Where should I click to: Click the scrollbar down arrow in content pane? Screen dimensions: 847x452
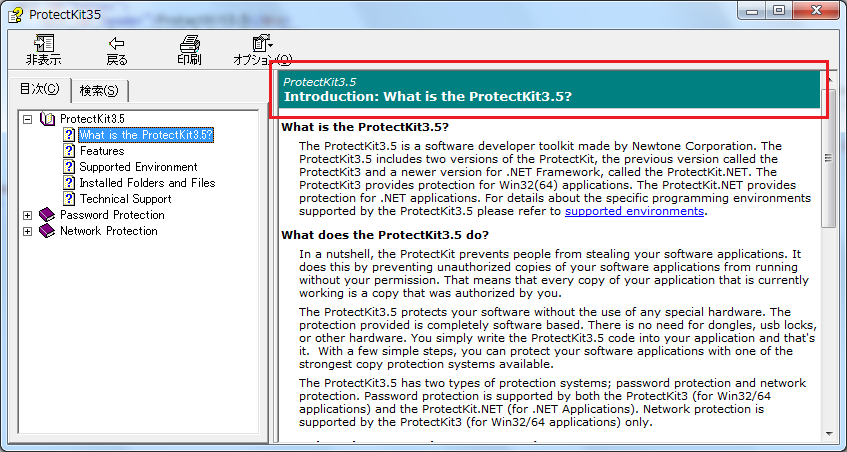829,434
